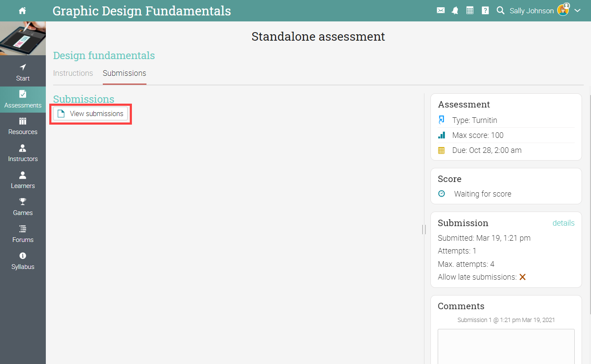Image resolution: width=591 pixels, height=364 pixels.
Task: Select the Submissions tab
Action: [x=125, y=73]
